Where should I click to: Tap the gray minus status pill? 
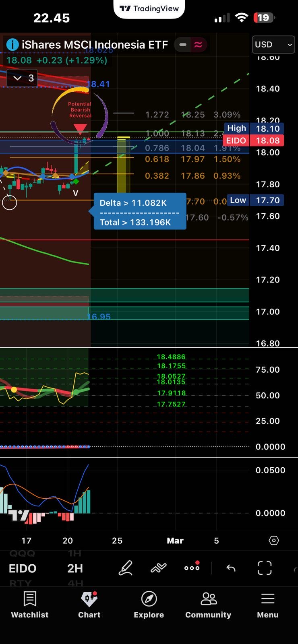[x=183, y=45]
